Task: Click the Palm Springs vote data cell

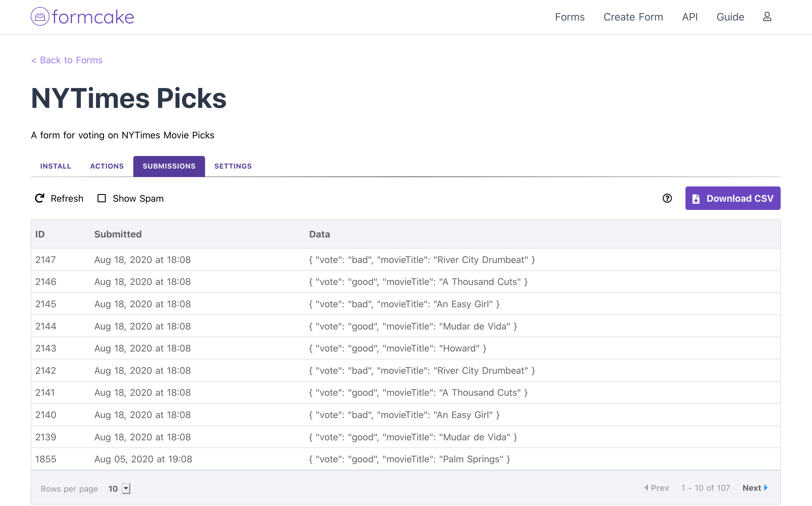Action: (410, 459)
